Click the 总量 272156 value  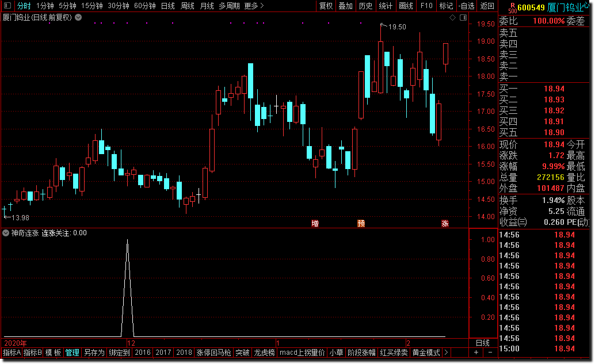tap(551, 177)
